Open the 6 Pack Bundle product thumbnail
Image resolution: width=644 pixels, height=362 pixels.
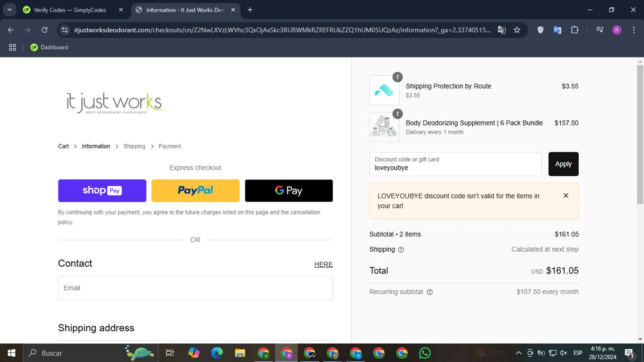[384, 127]
